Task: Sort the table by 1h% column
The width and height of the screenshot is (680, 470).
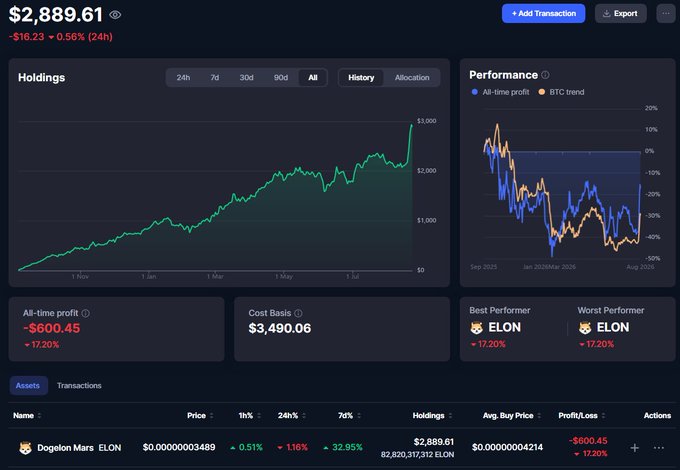Action: 249,415
